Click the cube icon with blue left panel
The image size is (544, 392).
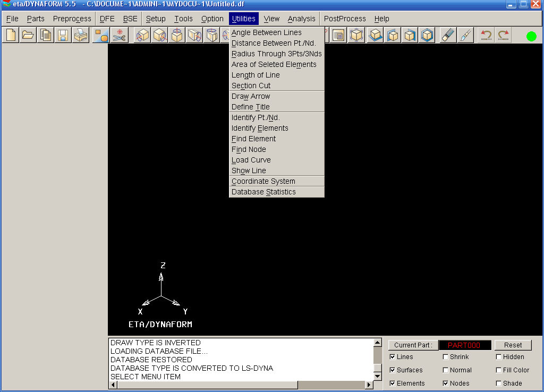tap(393, 35)
